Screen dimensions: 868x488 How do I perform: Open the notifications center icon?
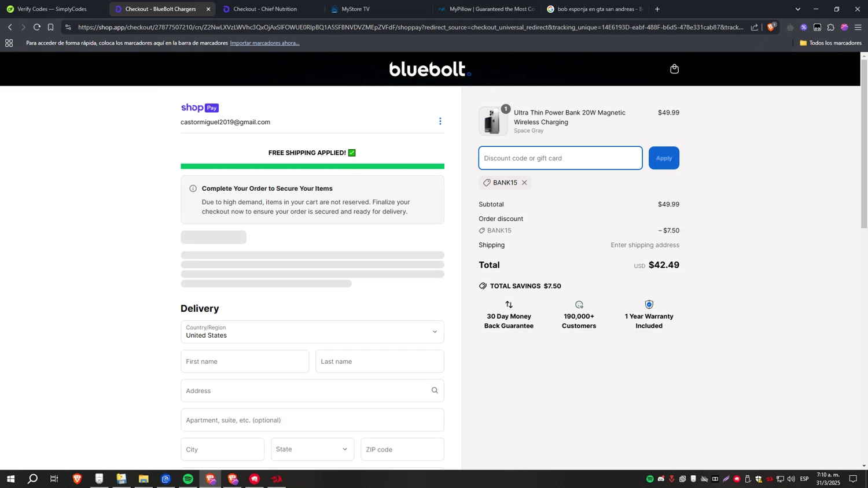(x=853, y=479)
